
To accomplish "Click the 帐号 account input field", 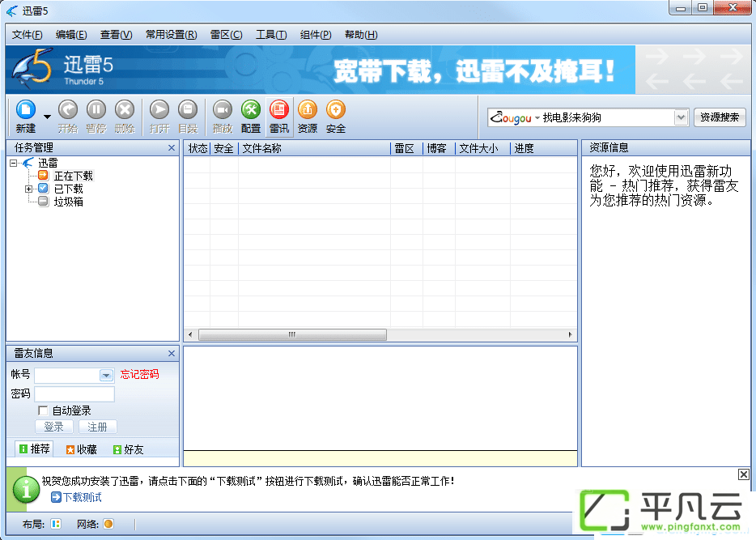I will point(67,375).
